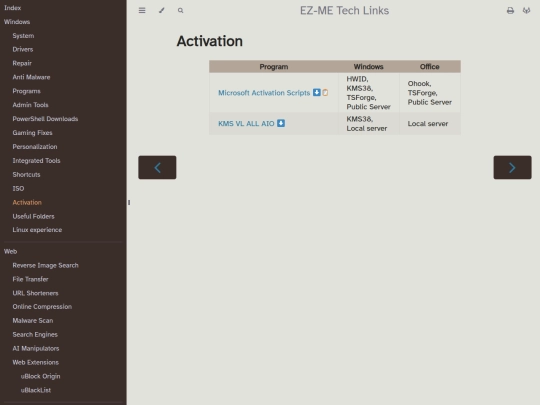
Task: Copy icon next to Microsoft Activation Scripts
Action: (x=325, y=92)
